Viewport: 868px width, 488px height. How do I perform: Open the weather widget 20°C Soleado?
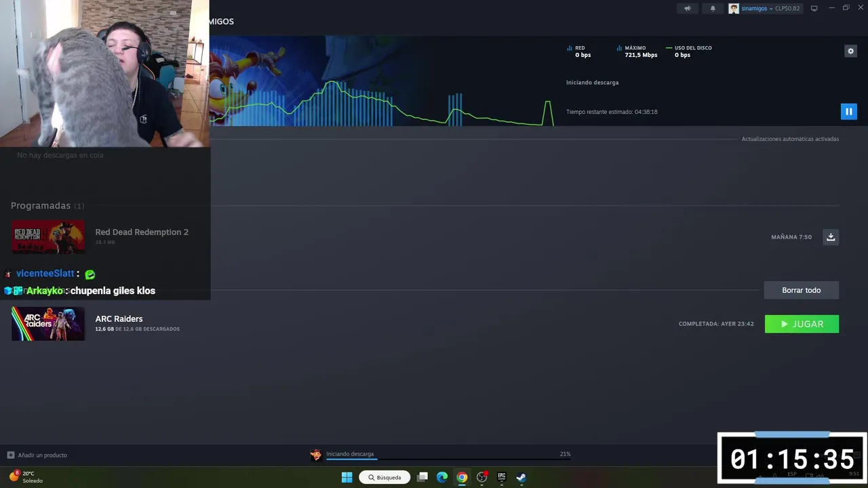pyautogui.click(x=26, y=477)
